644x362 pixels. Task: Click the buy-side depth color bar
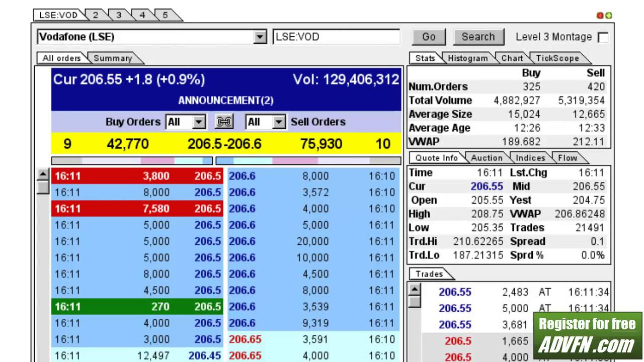tap(132, 161)
